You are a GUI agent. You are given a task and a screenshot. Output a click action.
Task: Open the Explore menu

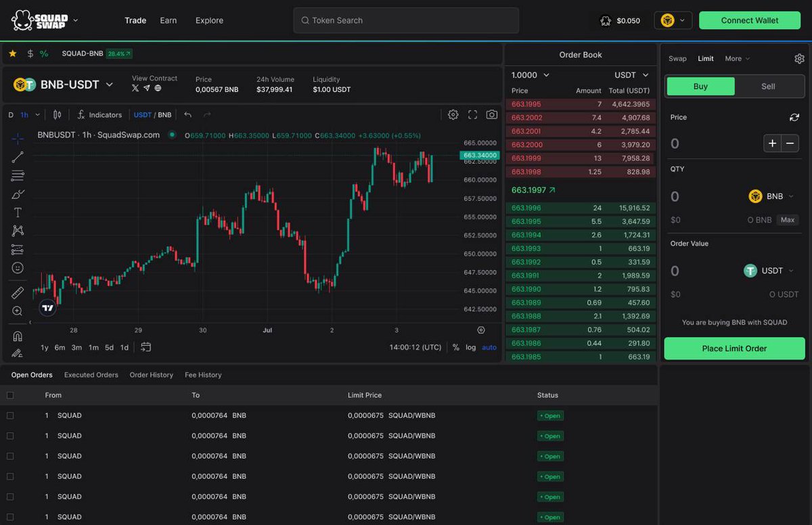point(209,20)
